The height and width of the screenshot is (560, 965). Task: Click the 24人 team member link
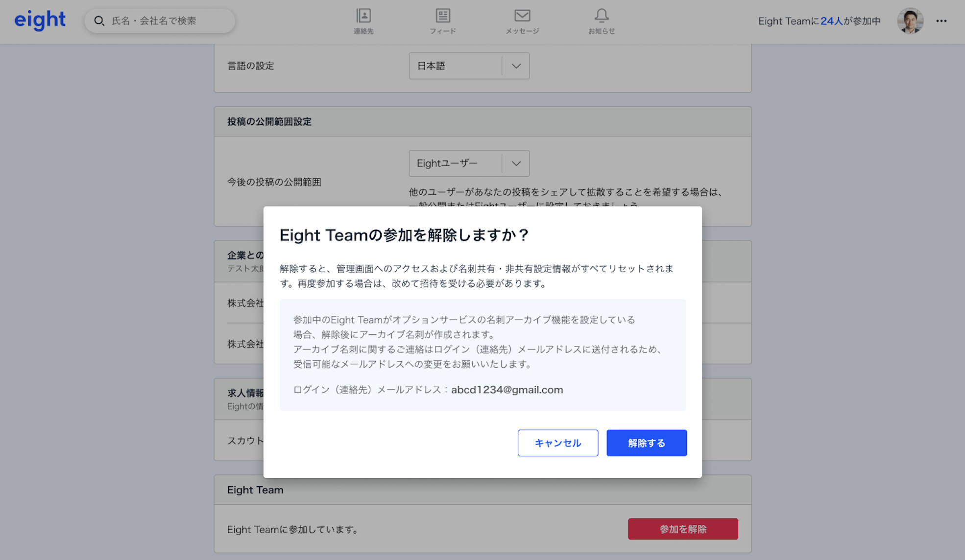click(x=831, y=21)
